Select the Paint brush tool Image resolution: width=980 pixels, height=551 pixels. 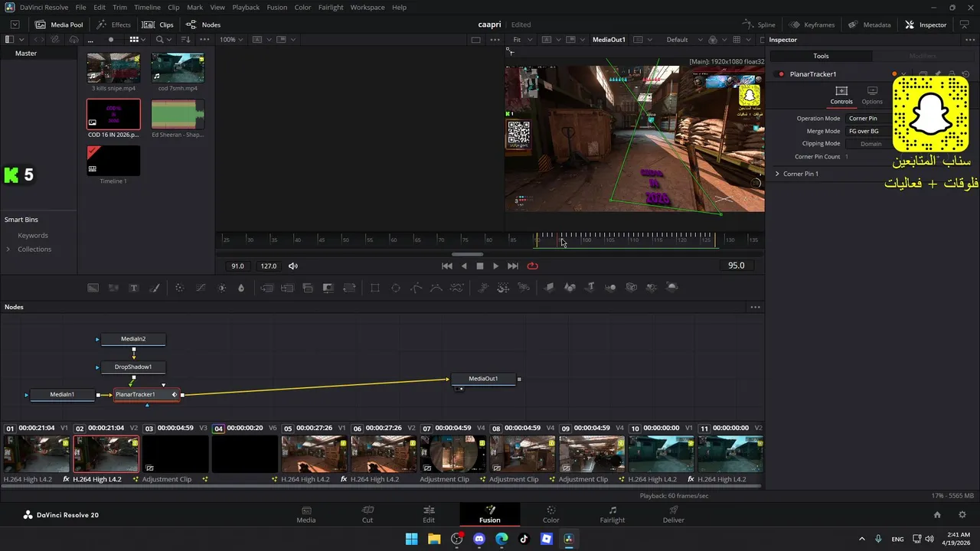pos(154,288)
